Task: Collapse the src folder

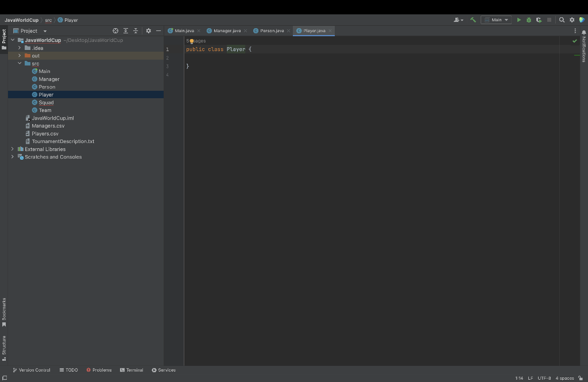Action: click(x=20, y=63)
